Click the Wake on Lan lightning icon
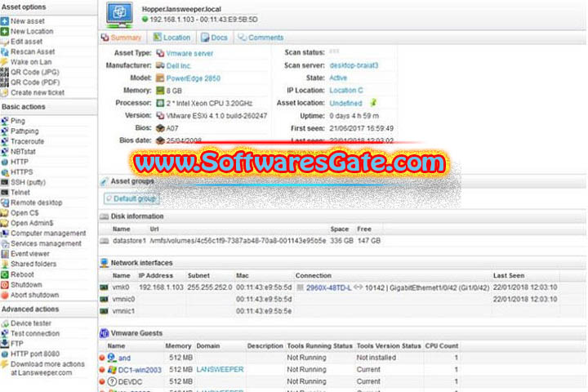 (5, 62)
